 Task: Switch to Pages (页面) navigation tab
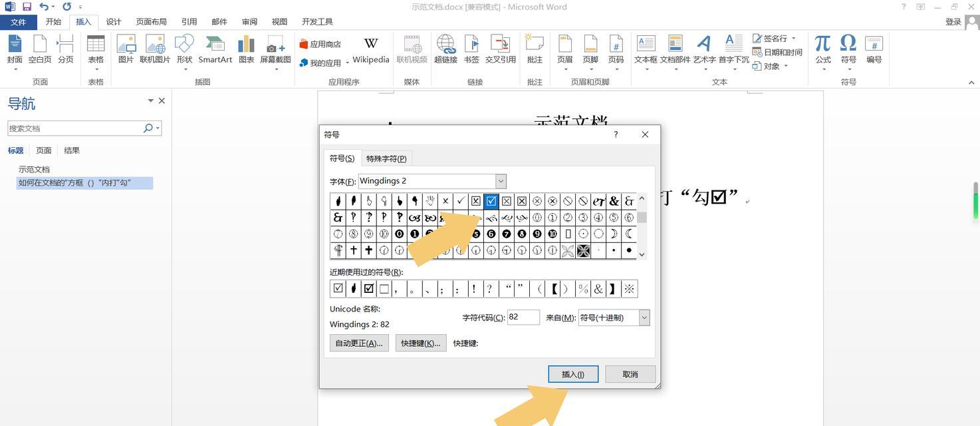coord(44,150)
